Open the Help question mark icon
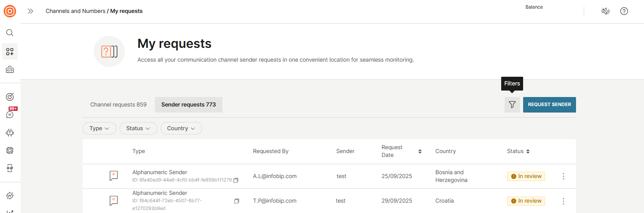This screenshot has height=213, width=644. point(624,11)
